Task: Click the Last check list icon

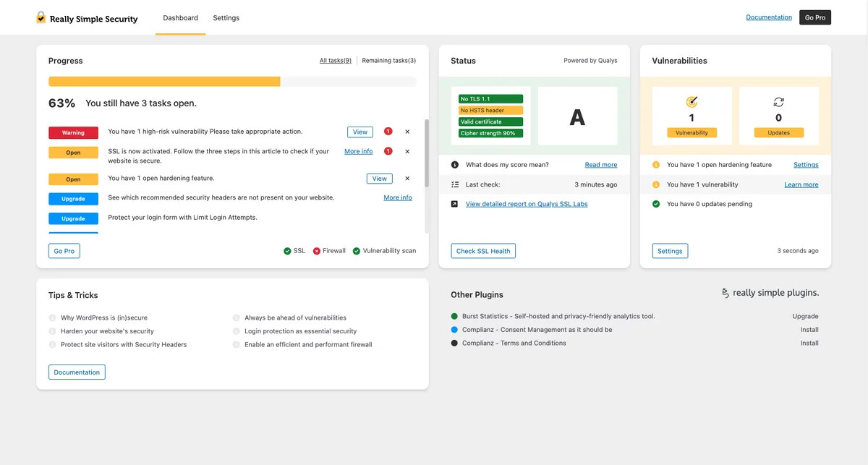Action: (454, 184)
